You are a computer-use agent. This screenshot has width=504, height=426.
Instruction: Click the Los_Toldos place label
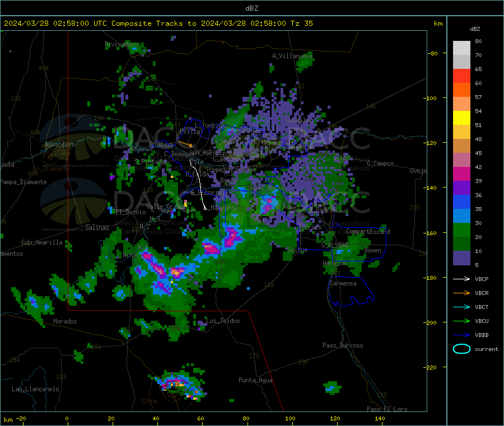(x=223, y=321)
